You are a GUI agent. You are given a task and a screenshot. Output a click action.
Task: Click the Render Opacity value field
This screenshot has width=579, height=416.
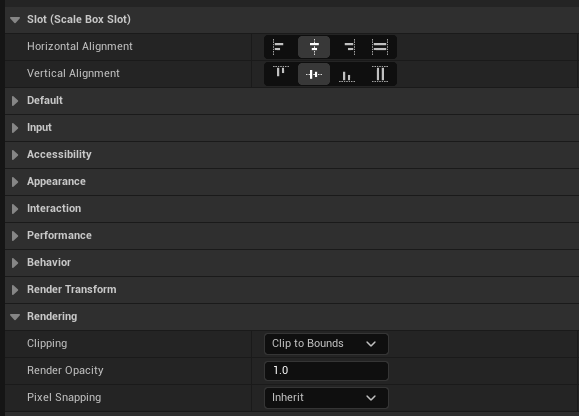326,371
